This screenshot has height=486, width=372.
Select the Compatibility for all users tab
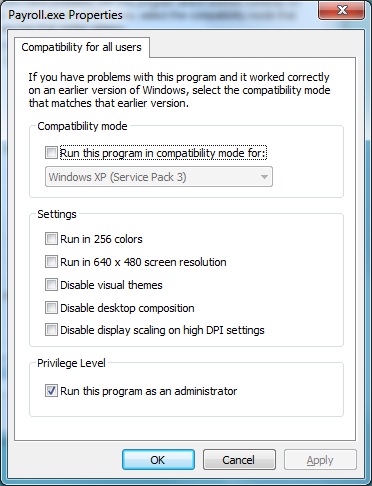point(82,47)
